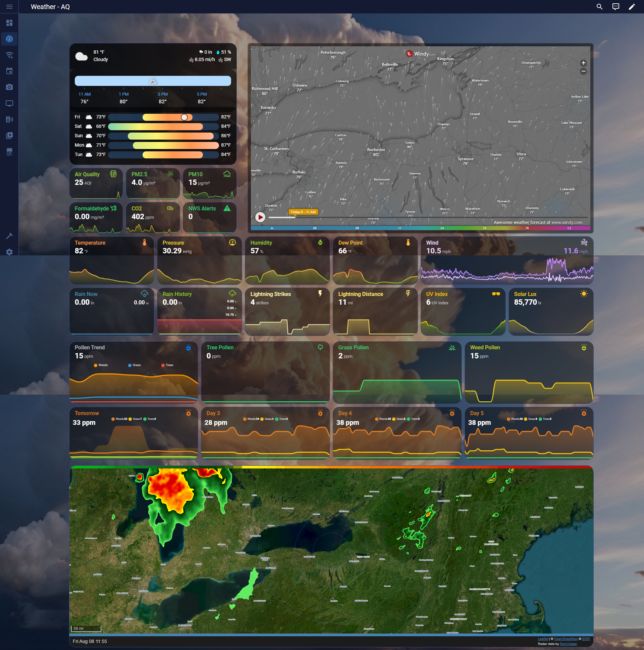The image size is (644, 650).
Task: Open the UV Index card
Action: [x=463, y=312]
